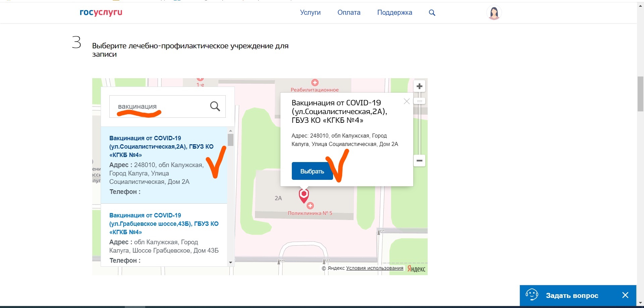Viewport: 644px width, 308px height.
Task: Open the Оплата menu item
Action: [349, 13]
